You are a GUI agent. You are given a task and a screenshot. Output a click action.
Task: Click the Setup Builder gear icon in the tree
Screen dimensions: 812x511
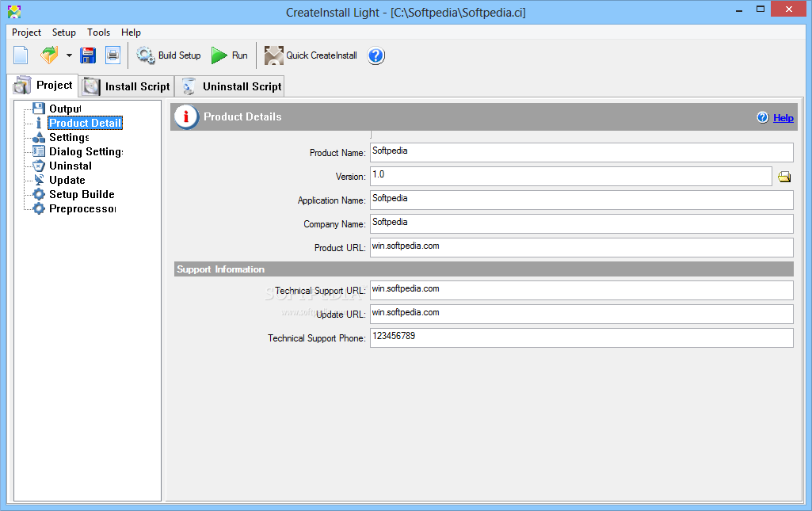[39, 194]
